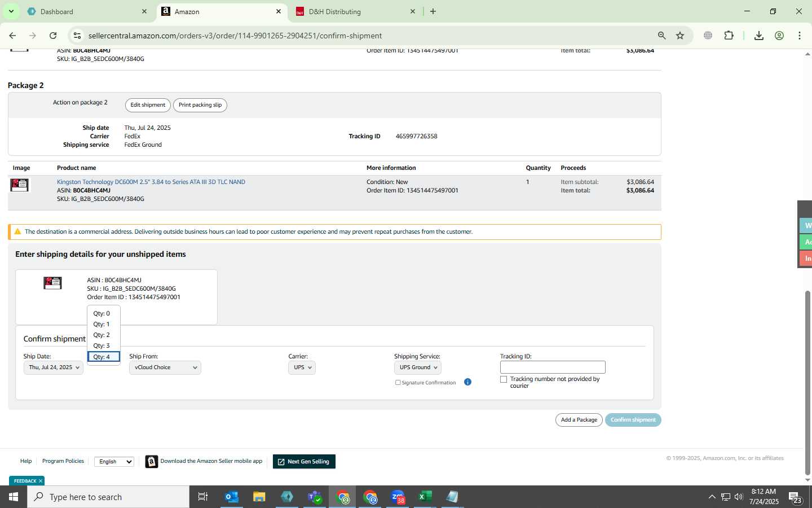The width and height of the screenshot is (812, 508).
Task: Select Qty: 3 in the quantity list
Action: tap(103, 345)
